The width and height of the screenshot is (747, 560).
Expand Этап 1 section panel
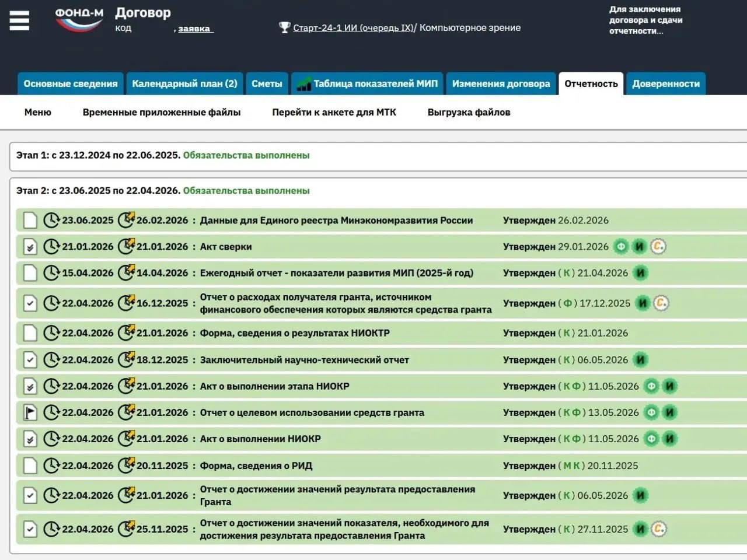pyautogui.click(x=378, y=156)
